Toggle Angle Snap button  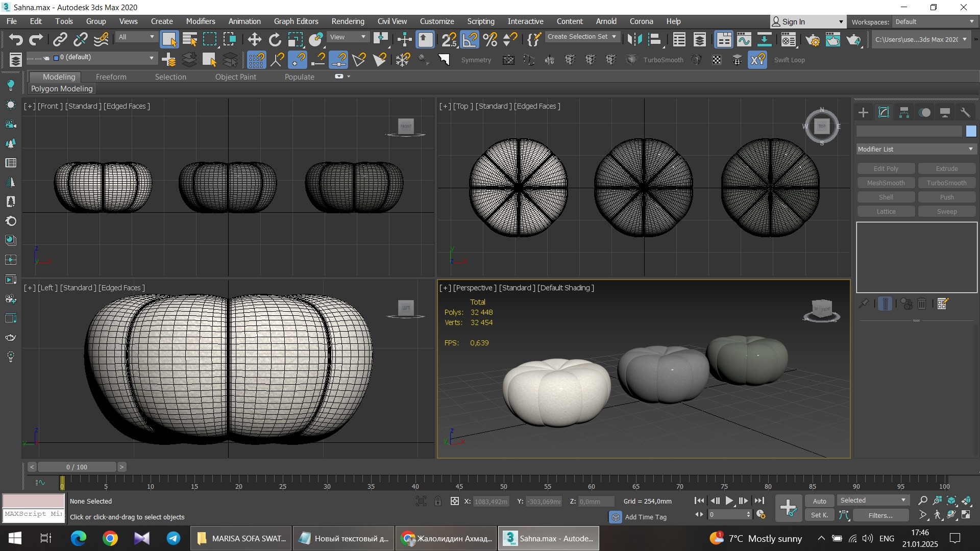(470, 39)
